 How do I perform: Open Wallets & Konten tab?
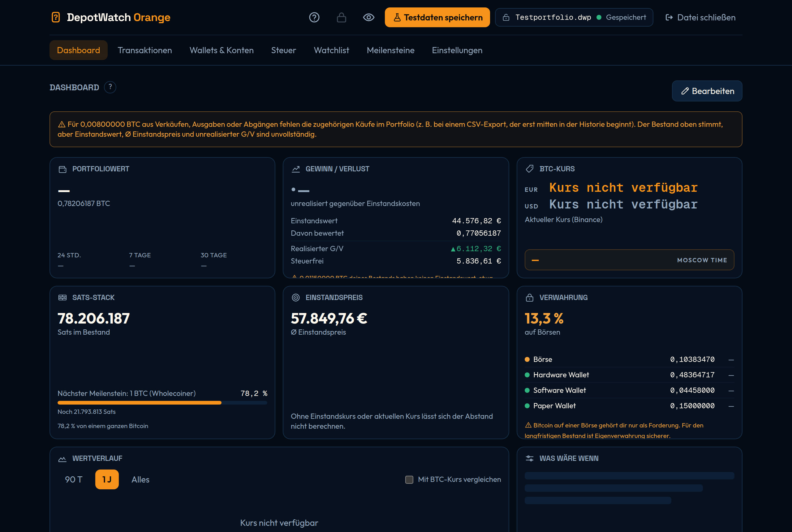coord(222,50)
